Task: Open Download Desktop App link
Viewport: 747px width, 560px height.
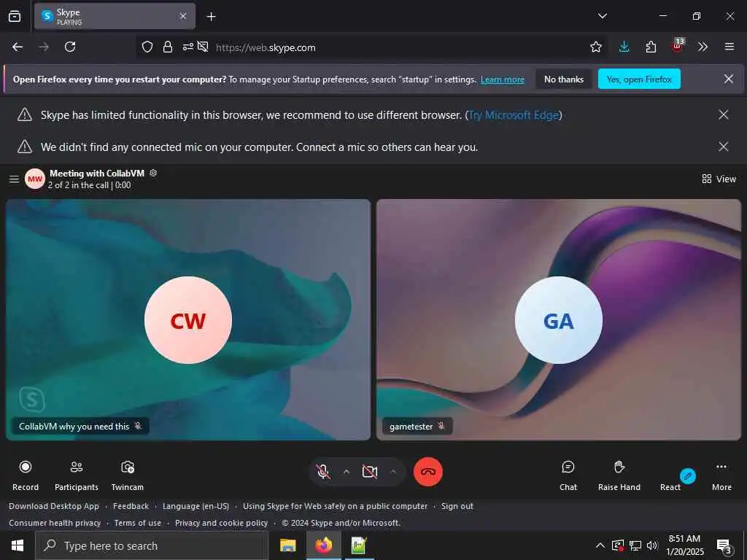Action: click(x=54, y=506)
